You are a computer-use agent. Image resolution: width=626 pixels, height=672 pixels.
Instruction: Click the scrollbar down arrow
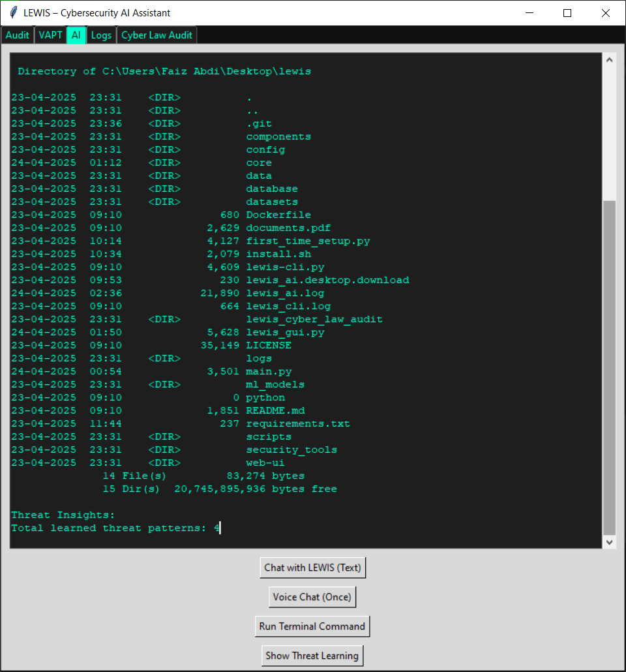click(x=610, y=542)
